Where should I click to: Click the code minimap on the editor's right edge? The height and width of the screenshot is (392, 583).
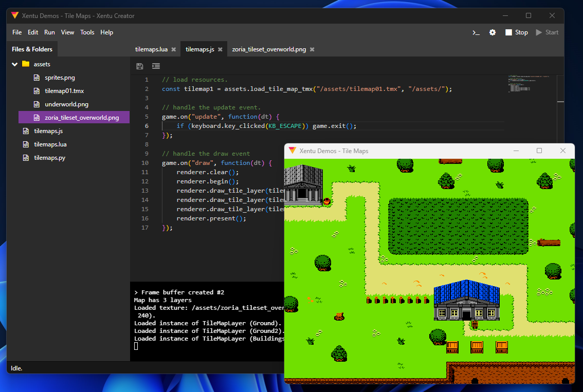[526, 85]
